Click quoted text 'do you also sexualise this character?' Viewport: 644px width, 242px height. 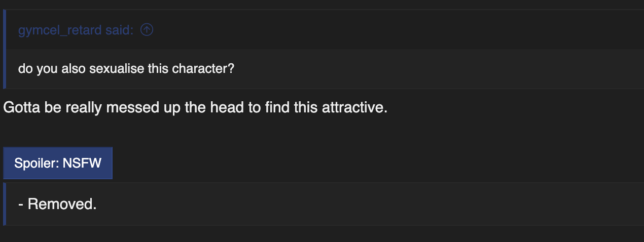point(126,69)
